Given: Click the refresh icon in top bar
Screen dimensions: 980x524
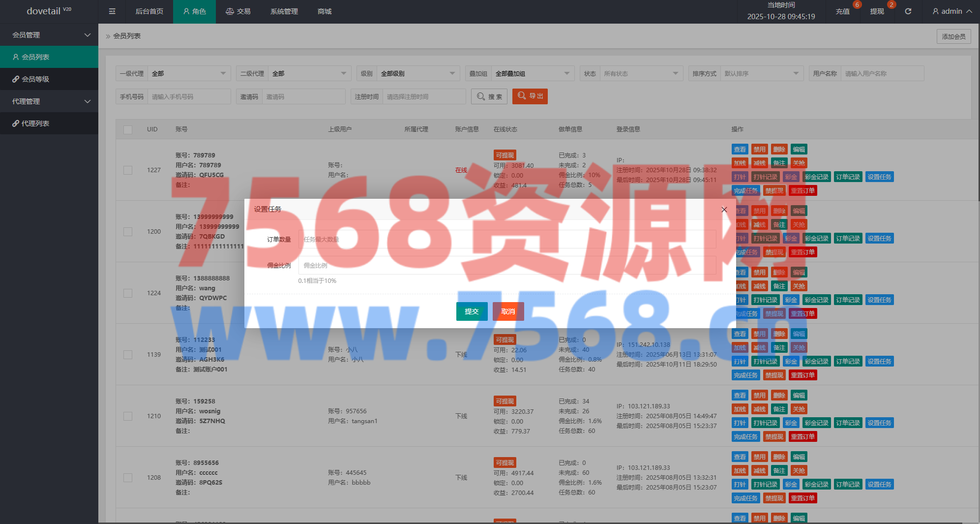Looking at the screenshot, I should [908, 11].
